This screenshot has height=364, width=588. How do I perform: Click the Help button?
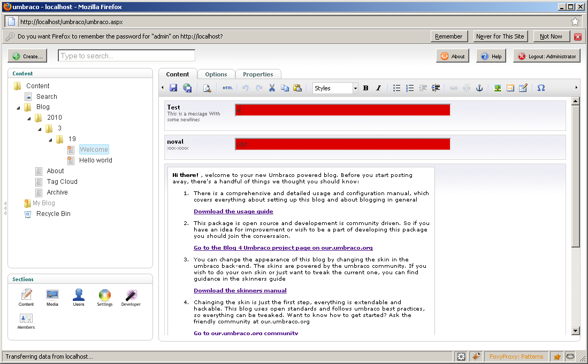point(491,56)
